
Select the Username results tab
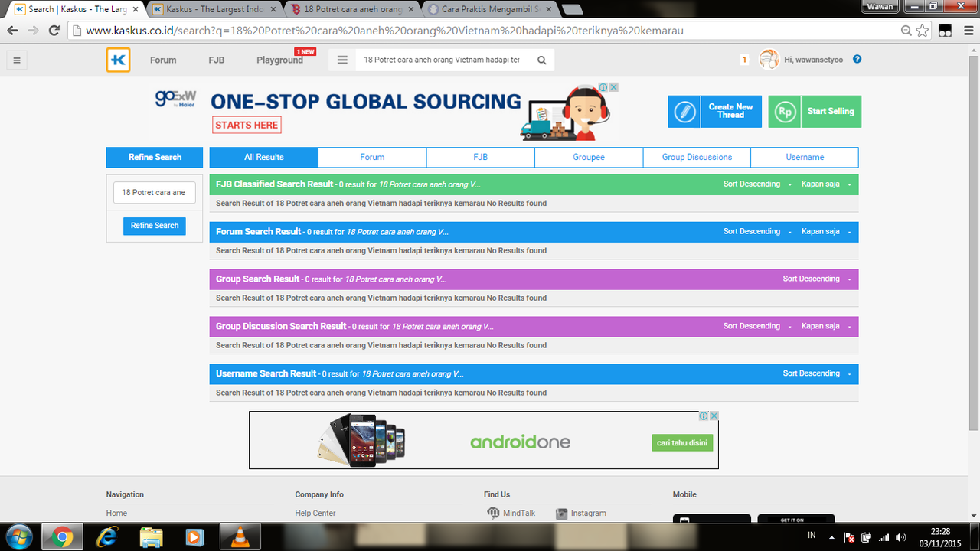[805, 157]
